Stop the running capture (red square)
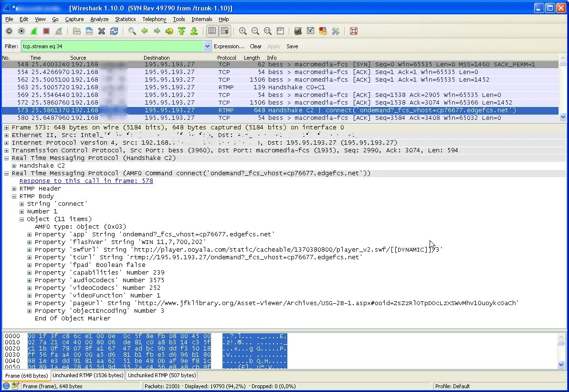The width and height of the screenshot is (569, 392). point(46,31)
